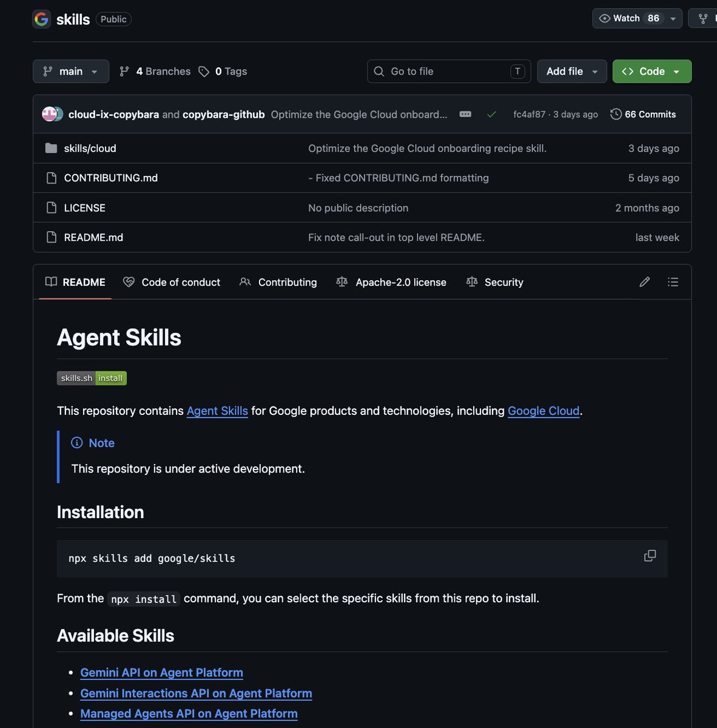Click CONTRIBUTING.md file icon
The width and height of the screenshot is (717, 728).
point(52,178)
